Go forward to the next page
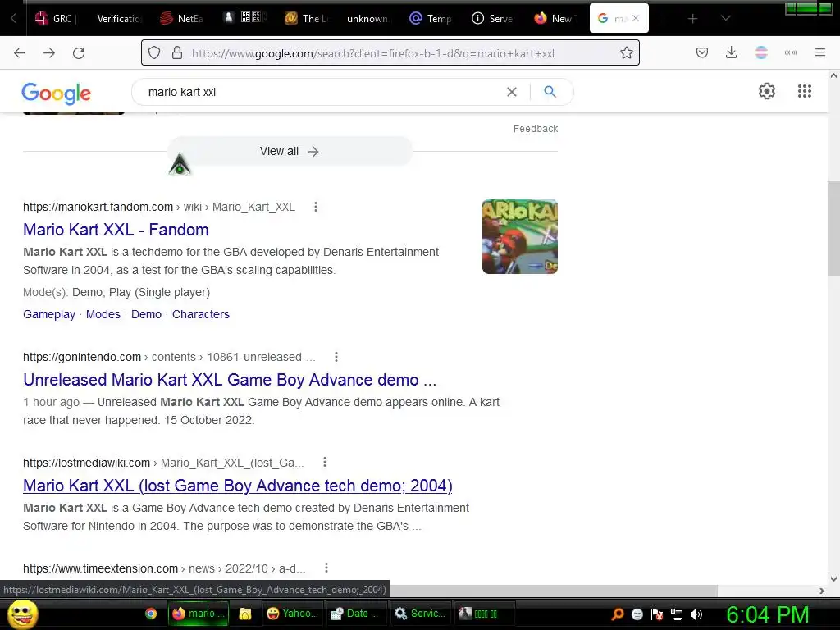This screenshot has width=840, height=630. [49, 53]
